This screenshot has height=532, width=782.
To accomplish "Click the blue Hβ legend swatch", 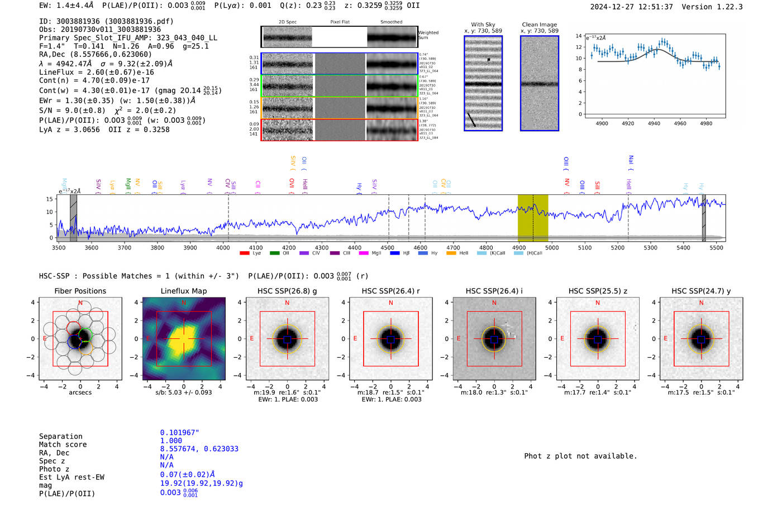I will (x=395, y=253).
